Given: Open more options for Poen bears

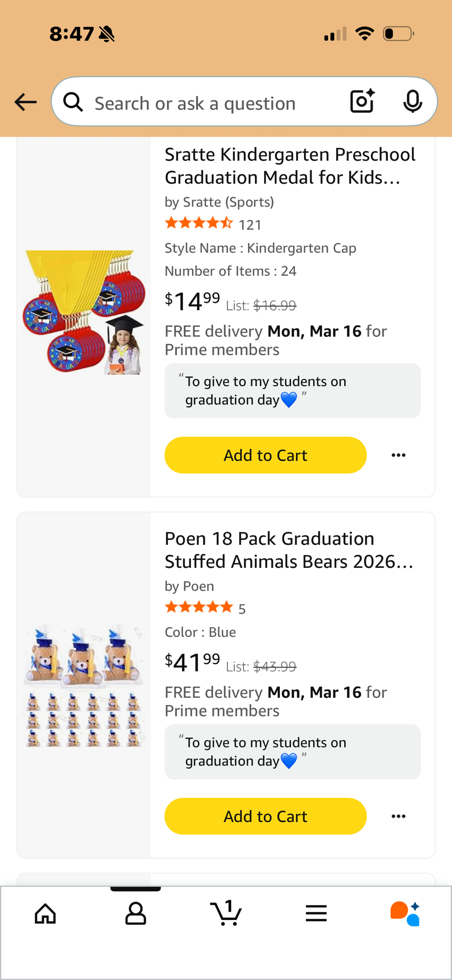Looking at the screenshot, I should pos(399,816).
